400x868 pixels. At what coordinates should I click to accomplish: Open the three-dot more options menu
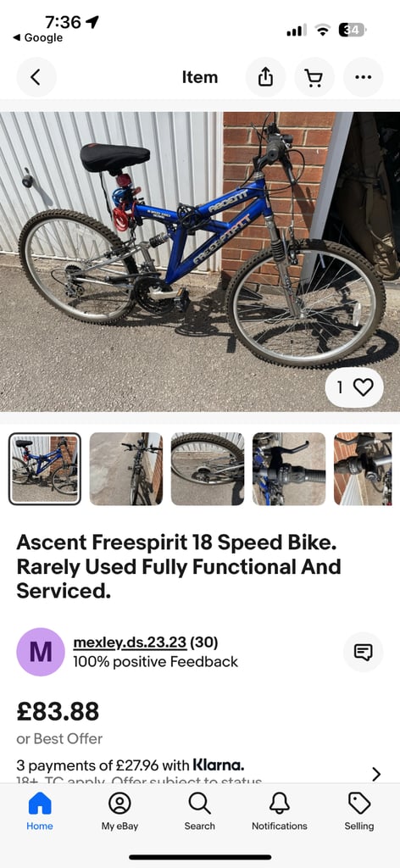(x=363, y=77)
